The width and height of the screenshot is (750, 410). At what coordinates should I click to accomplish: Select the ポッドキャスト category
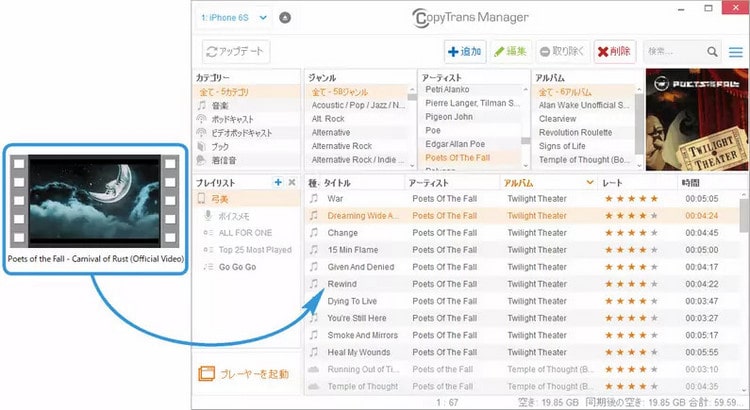point(247,119)
